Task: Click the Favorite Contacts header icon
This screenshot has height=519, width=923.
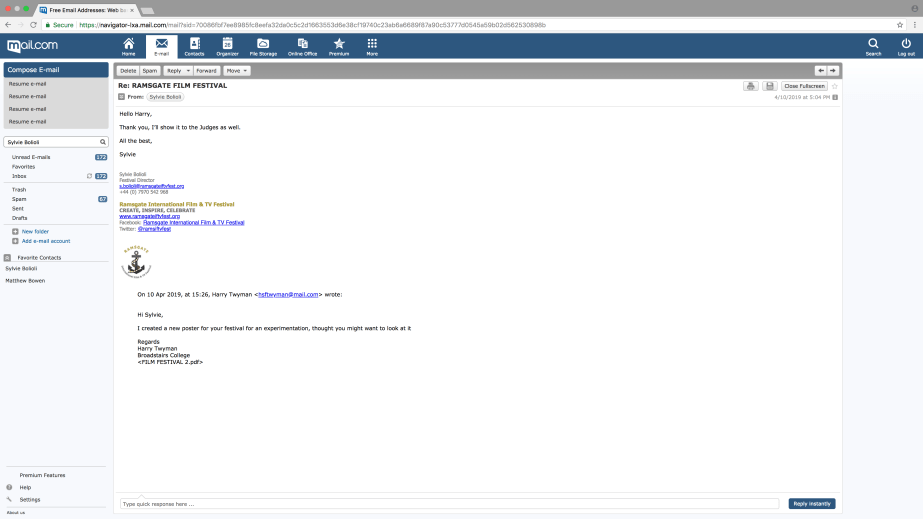Action: pyautogui.click(x=8, y=258)
